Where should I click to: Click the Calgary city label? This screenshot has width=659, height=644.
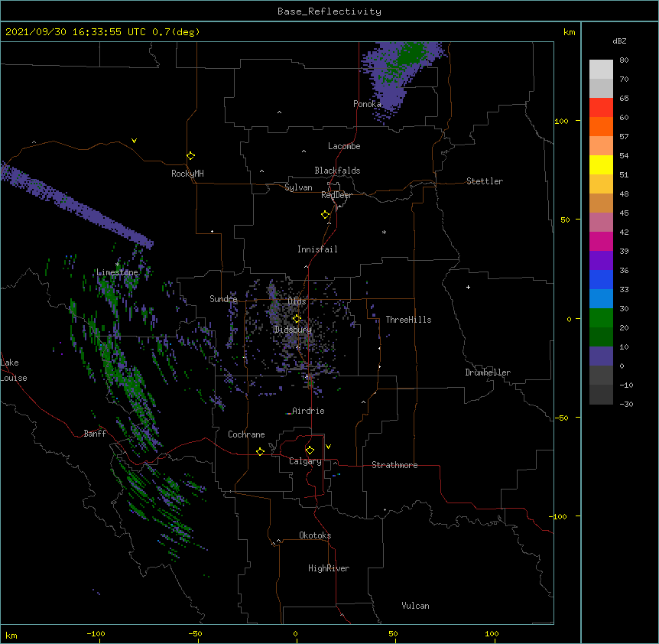305,461
